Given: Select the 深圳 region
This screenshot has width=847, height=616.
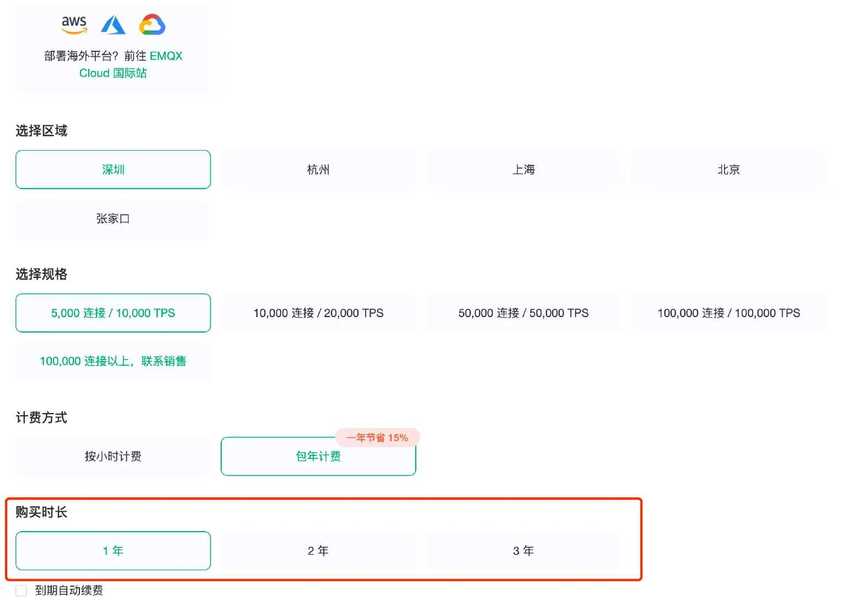Looking at the screenshot, I should coord(113,169).
